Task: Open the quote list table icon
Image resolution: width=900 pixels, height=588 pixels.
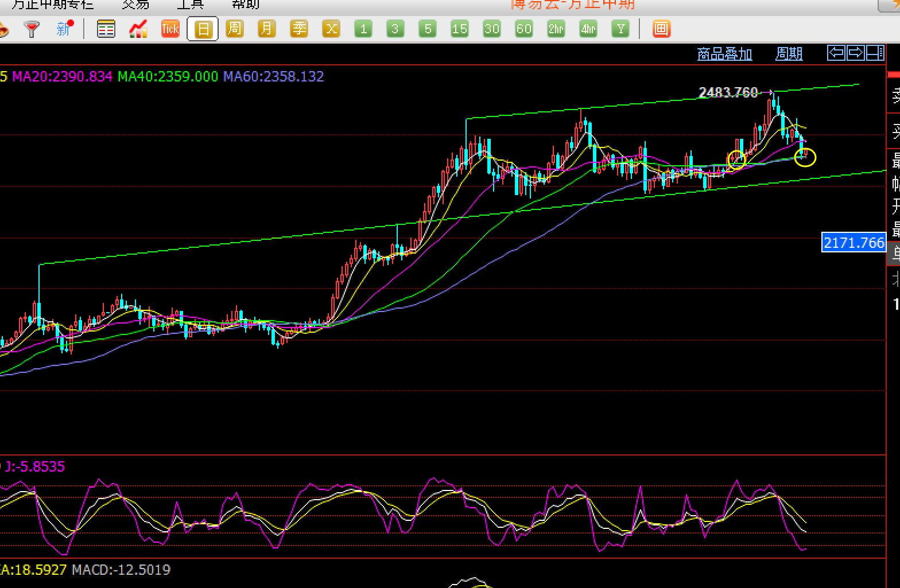Action: 106,29
